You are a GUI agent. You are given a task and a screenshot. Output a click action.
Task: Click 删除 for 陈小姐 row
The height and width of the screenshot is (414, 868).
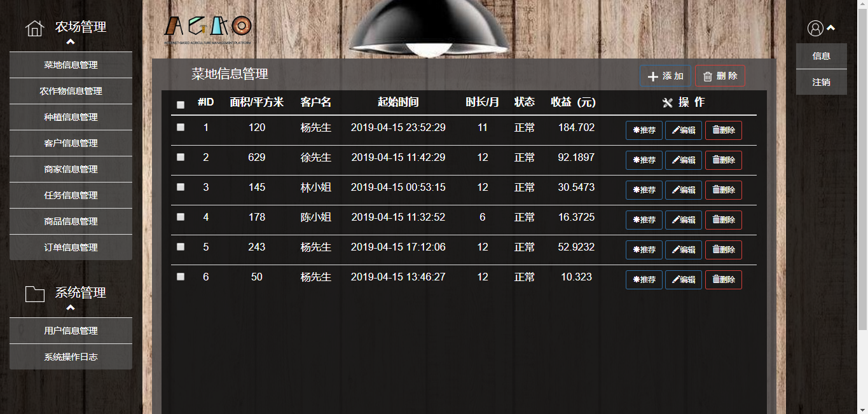[x=724, y=220]
